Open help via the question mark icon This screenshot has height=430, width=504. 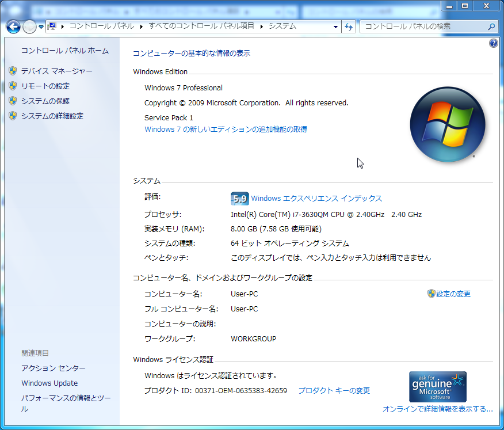tap(494, 43)
